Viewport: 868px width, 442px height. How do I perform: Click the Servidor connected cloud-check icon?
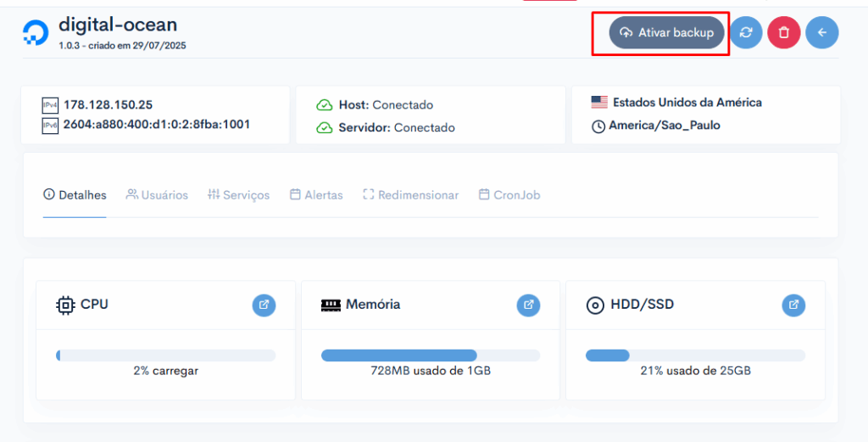[325, 128]
